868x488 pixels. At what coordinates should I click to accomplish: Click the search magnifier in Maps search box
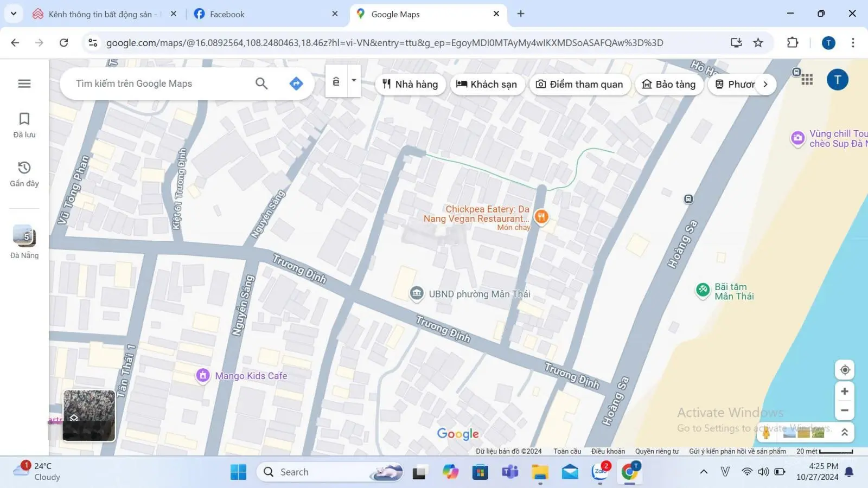coord(261,84)
